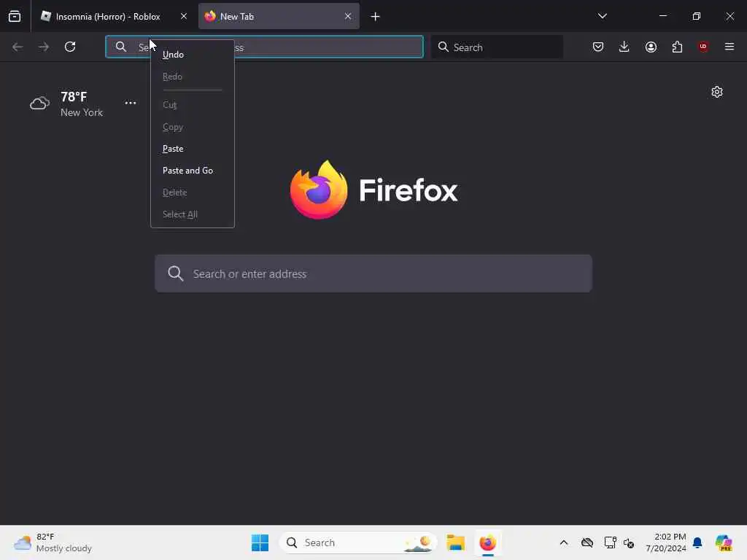Select the New Tab tab
Screen dimensions: 747x560
tap(279, 16)
